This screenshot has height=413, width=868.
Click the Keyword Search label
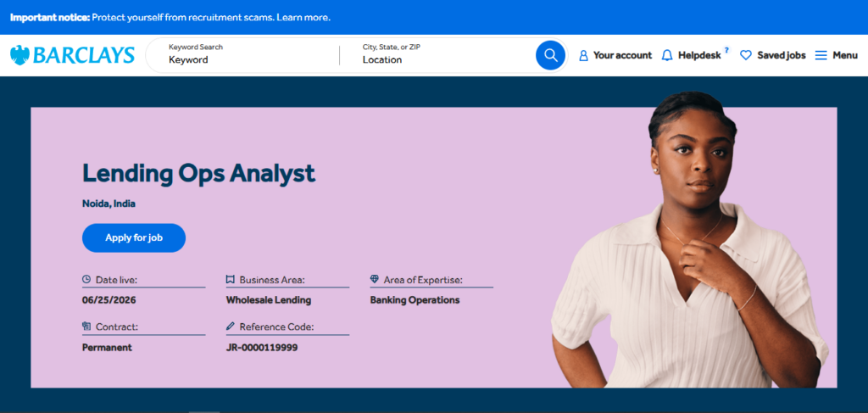click(x=196, y=47)
